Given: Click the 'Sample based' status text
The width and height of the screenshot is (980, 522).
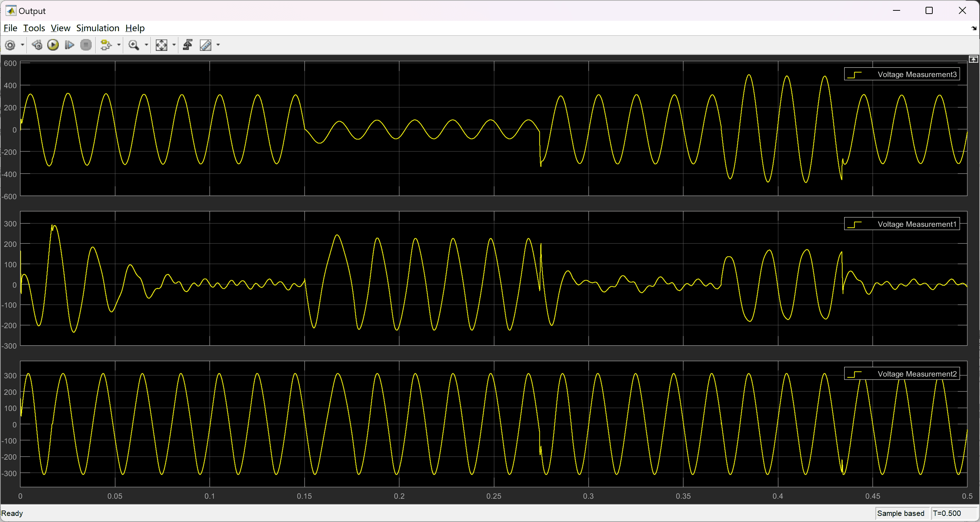Looking at the screenshot, I should pyautogui.click(x=900, y=513).
